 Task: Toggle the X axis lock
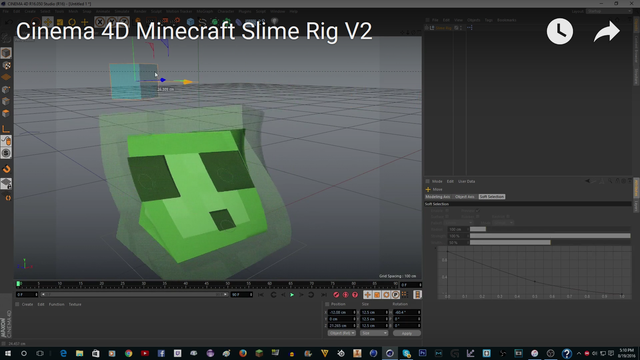[100, 22]
